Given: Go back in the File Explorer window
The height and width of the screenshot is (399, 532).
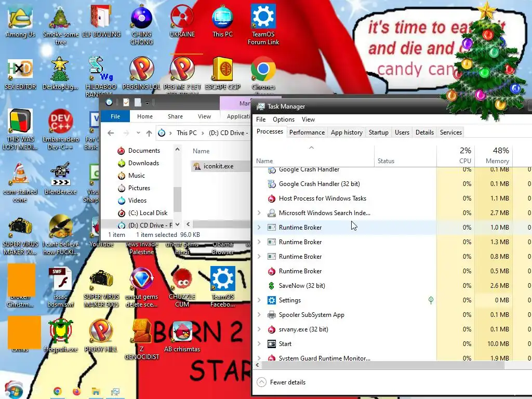Looking at the screenshot, I should [x=111, y=133].
